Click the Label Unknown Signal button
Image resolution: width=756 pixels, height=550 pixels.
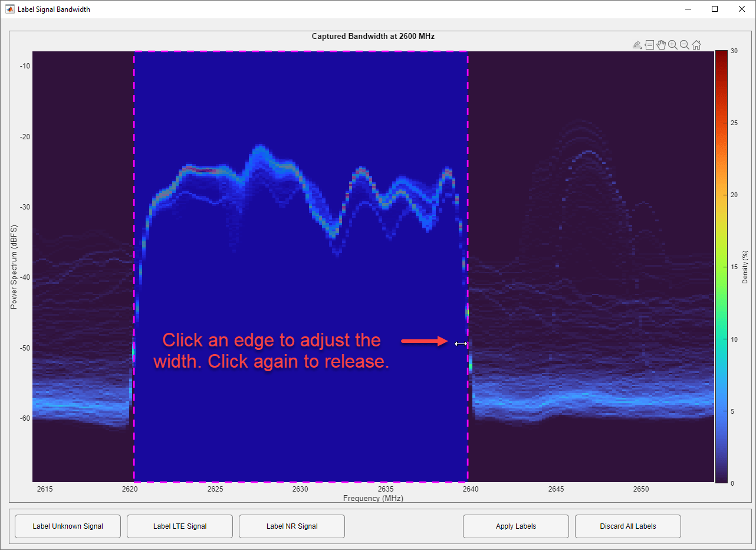[67, 526]
